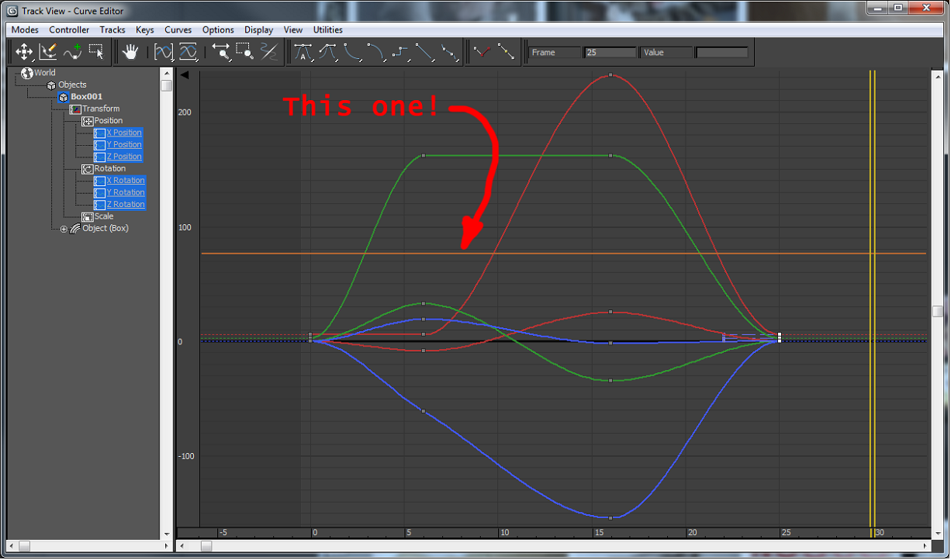This screenshot has width=951, height=560.
Task: Select the Move Keys tool
Action: [25, 52]
